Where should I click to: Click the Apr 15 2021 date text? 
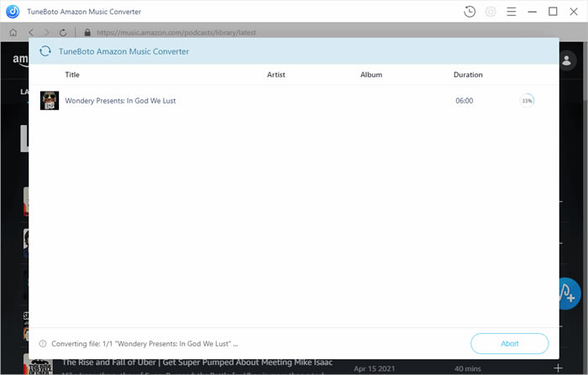click(x=375, y=368)
